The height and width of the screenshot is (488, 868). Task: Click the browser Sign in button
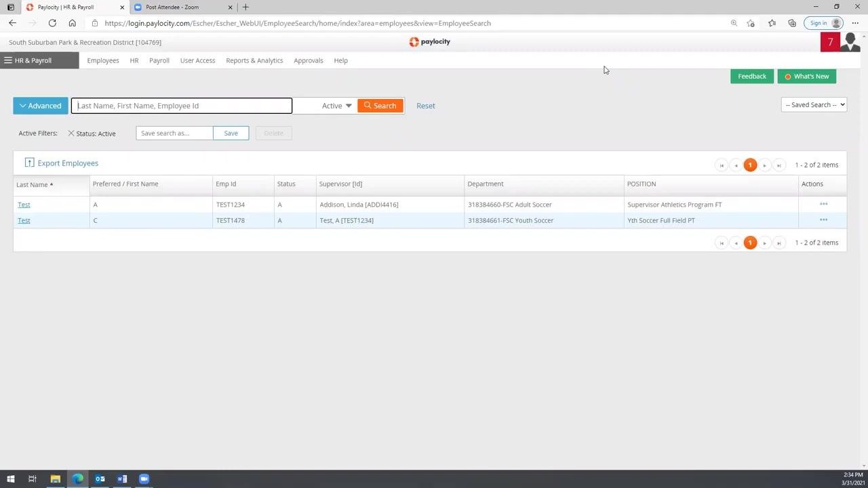click(x=825, y=23)
